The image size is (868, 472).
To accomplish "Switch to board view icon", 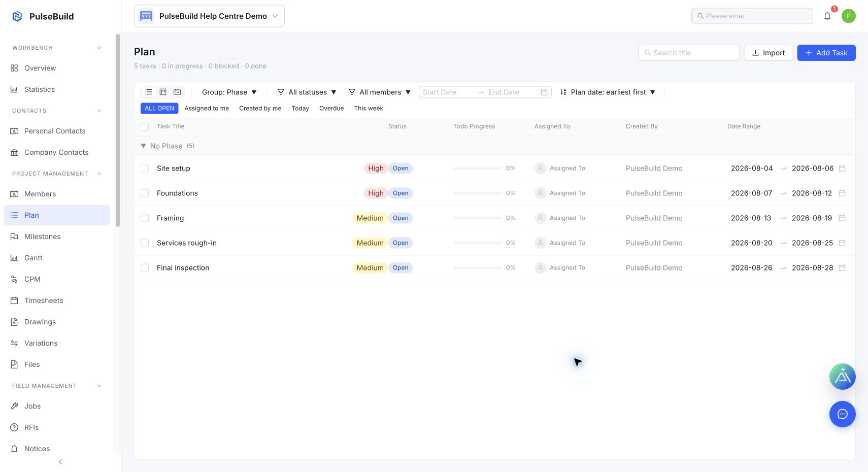I will point(163,92).
